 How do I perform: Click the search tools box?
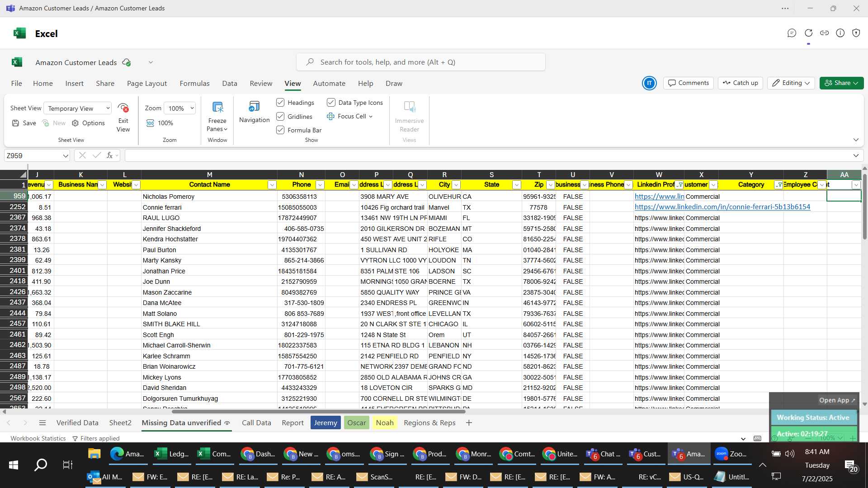click(420, 62)
